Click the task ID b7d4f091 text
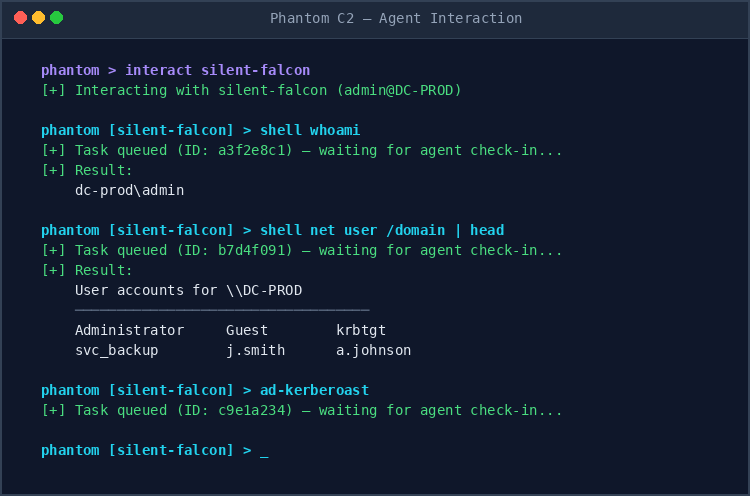The height and width of the screenshot is (496, 750). [x=251, y=250]
